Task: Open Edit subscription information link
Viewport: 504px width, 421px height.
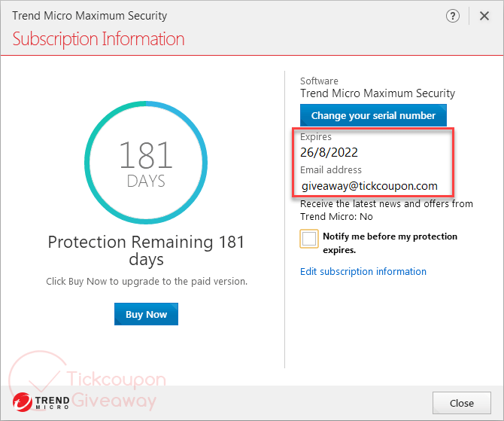Action: [363, 271]
